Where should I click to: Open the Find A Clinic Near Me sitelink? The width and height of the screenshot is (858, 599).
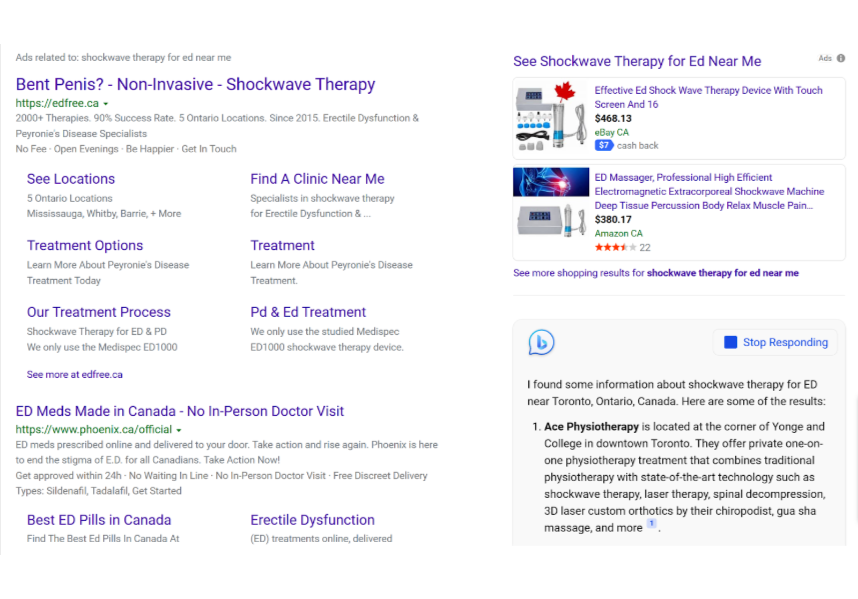(317, 179)
